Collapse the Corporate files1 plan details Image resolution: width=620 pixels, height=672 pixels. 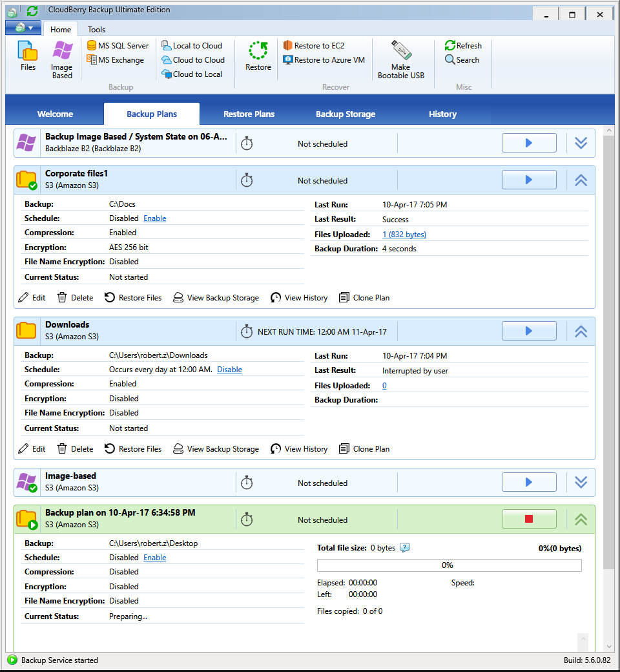click(581, 180)
